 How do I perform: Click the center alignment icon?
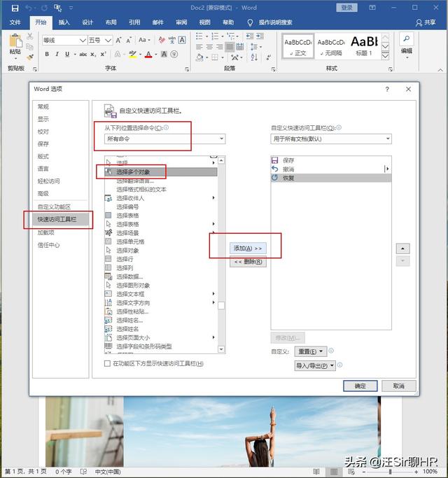pos(209,47)
